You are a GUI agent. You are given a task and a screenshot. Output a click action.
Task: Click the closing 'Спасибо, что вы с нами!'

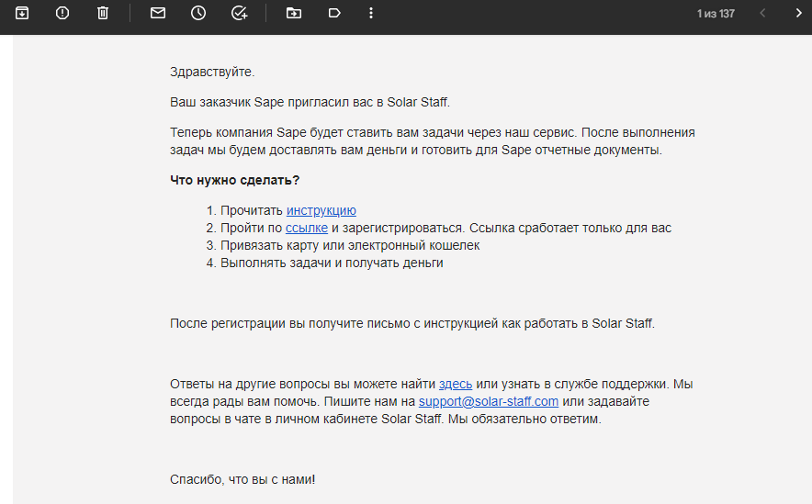click(x=242, y=480)
